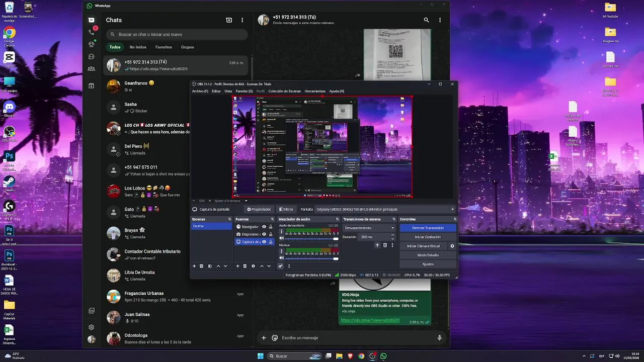Delete selected scene in OBS Escenas panel
This screenshot has height=362, width=644.
[201, 266]
